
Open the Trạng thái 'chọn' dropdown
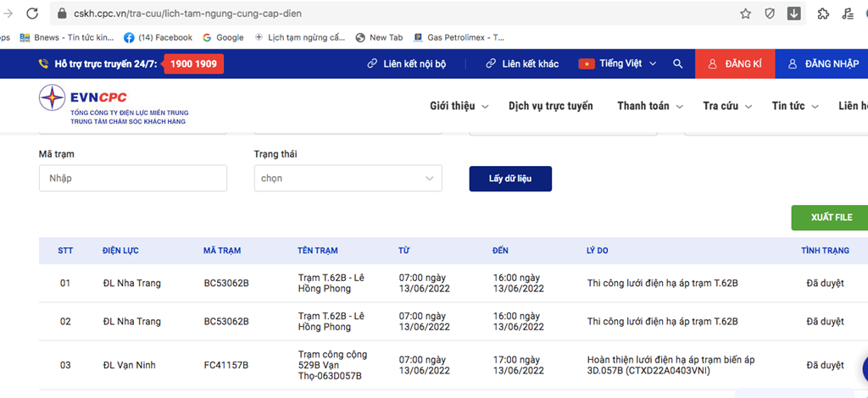tap(348, 178)
